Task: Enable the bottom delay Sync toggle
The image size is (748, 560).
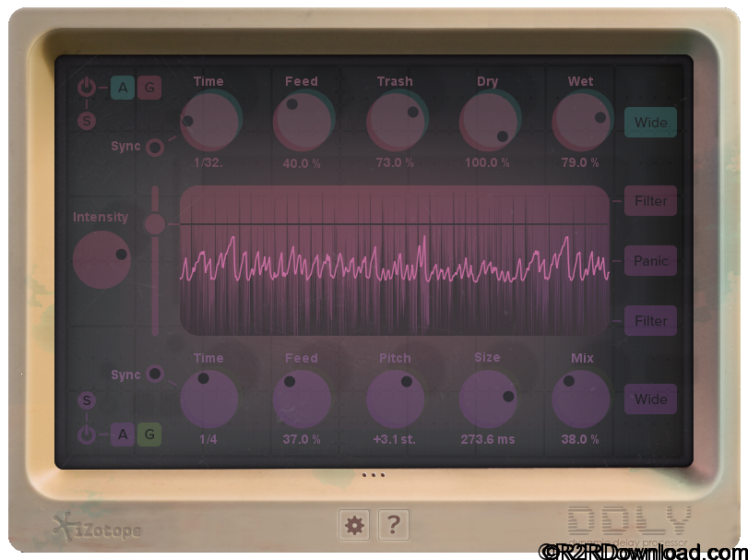Action: click(x=155, y=374)
